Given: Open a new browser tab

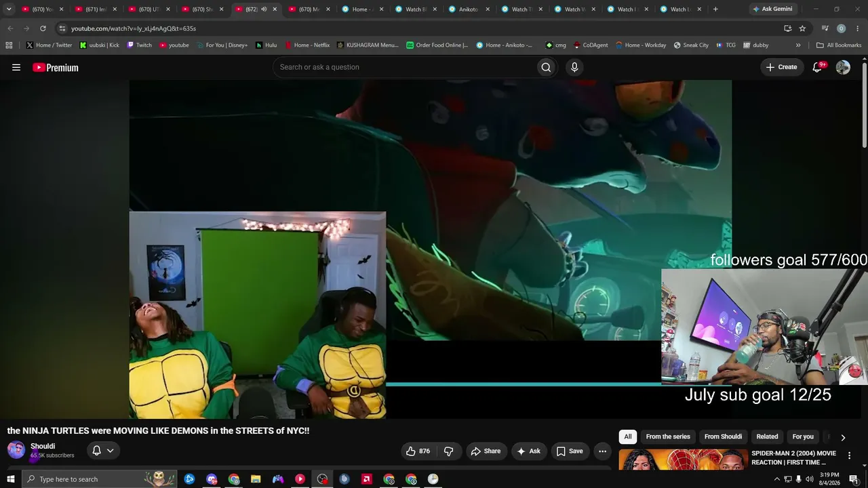Looking at the screenshot, I should tap(715, 9).
